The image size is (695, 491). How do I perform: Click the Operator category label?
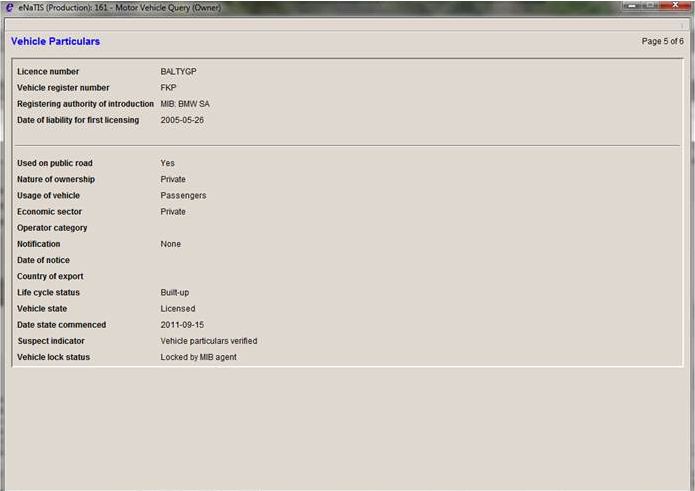[52, 228]
